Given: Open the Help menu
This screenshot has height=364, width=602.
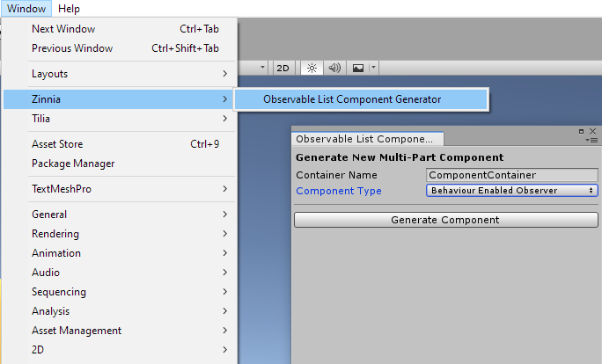Looking at the screenshot, I should 70,9.
